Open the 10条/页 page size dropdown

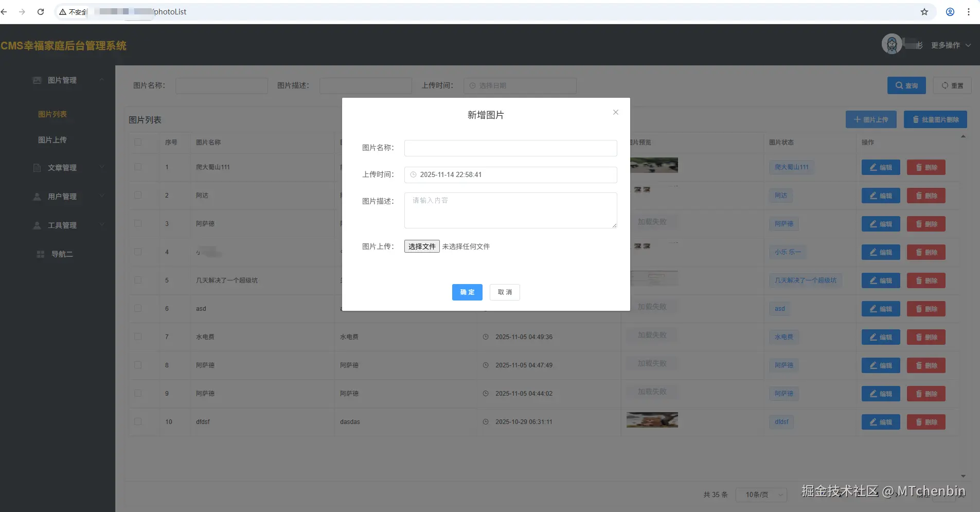point(761,495)
